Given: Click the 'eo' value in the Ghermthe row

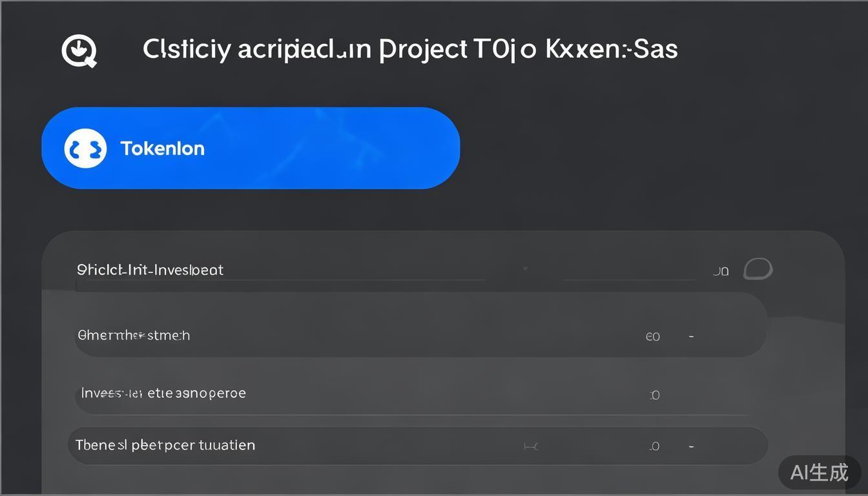Looking at the screenshot, I should [653, 336].
